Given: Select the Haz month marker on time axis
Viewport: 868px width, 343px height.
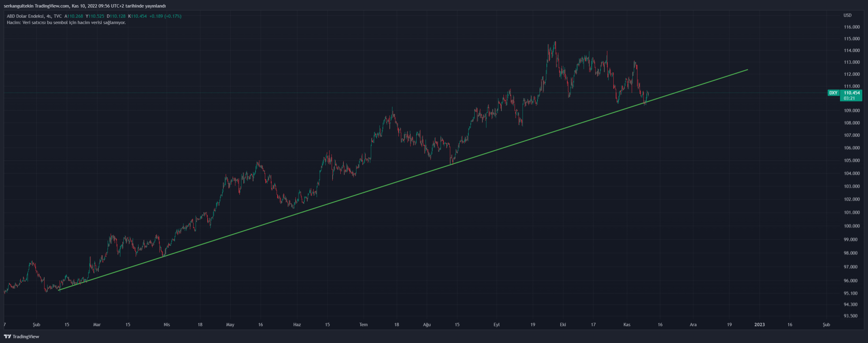Looking at the screenshot, I should coord(297,325).
